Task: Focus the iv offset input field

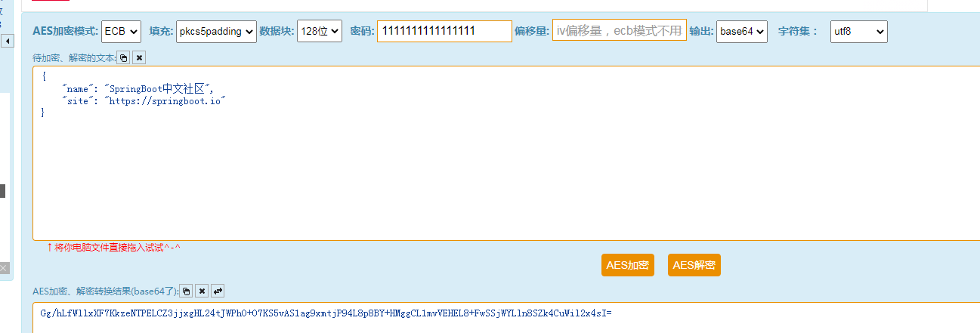Action: click(x=620, y=31)
